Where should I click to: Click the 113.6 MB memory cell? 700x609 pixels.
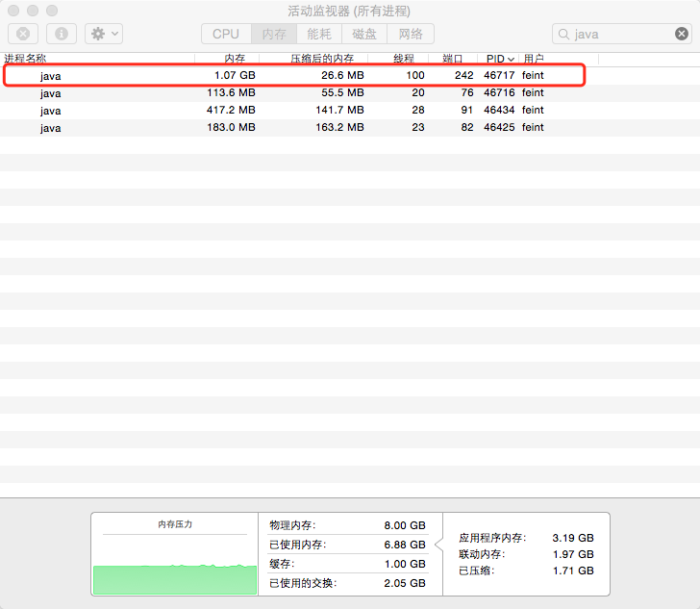pos(231,92)
